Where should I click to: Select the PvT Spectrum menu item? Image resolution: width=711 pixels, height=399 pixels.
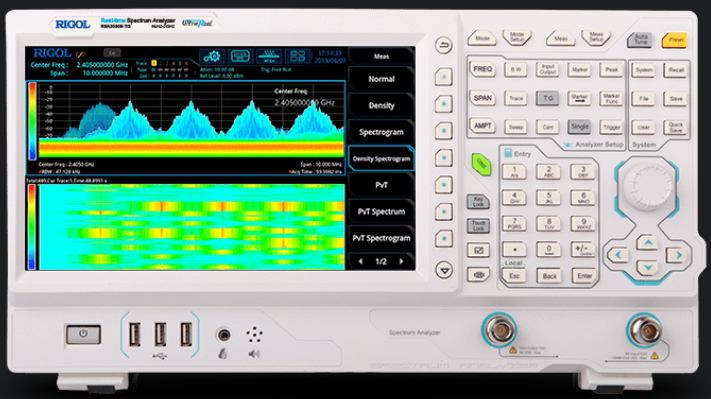(381, 211)
